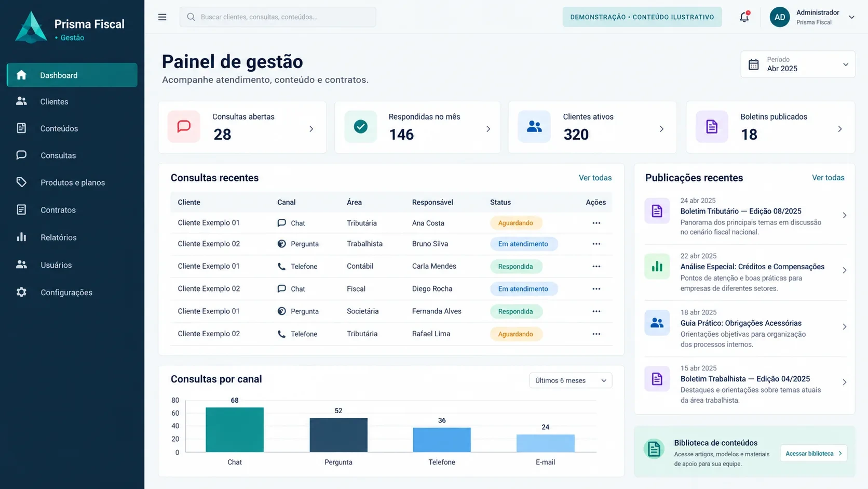
Task: Click Aguardando status of Ana Costa
Action: [x=516, y=223]
